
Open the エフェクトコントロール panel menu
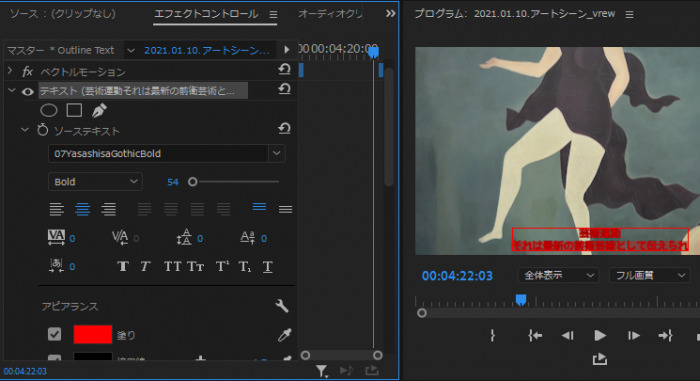[x=273, y=15]
